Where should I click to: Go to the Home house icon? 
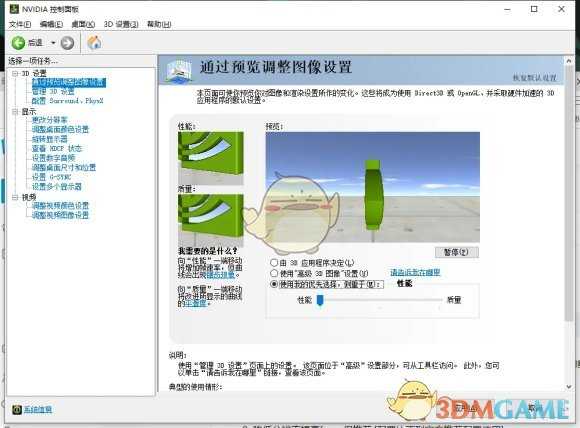tap(94, 43)
